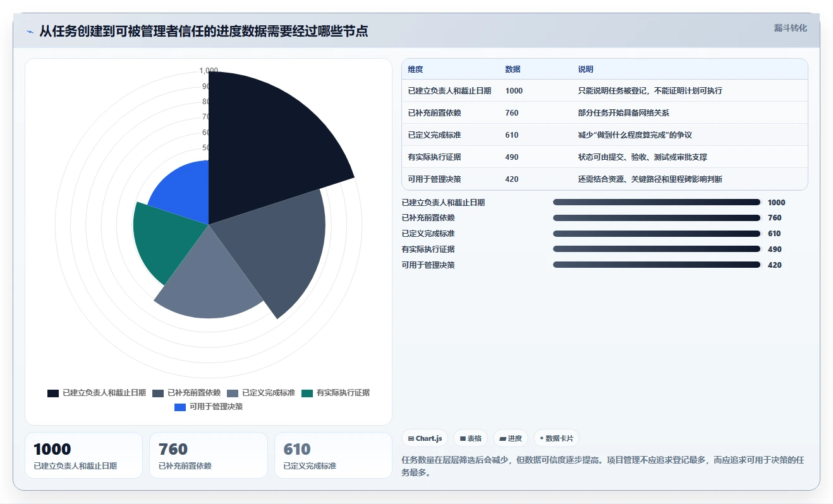Click the Chart.js pill button
Screen dimensions: 833x504
pos(425,438)
